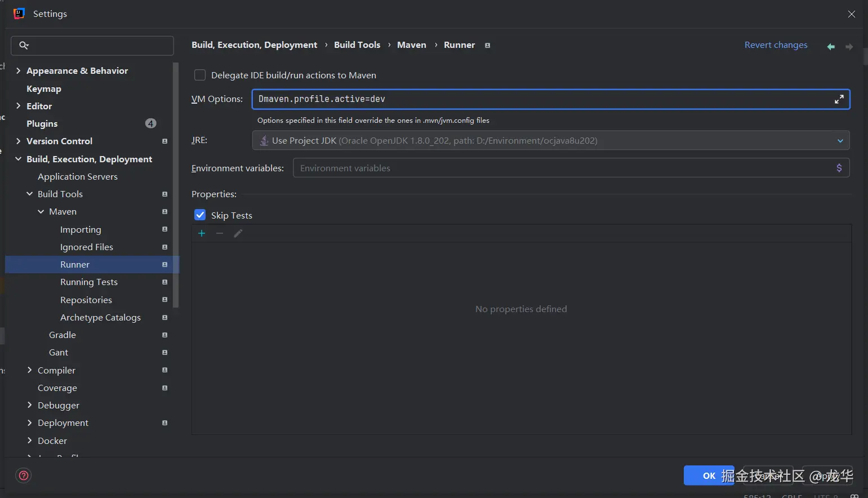Click the project icon on Maven row
Image resolution: width=868 pixels, height=498 pixels.
click(x=164, y=212)
